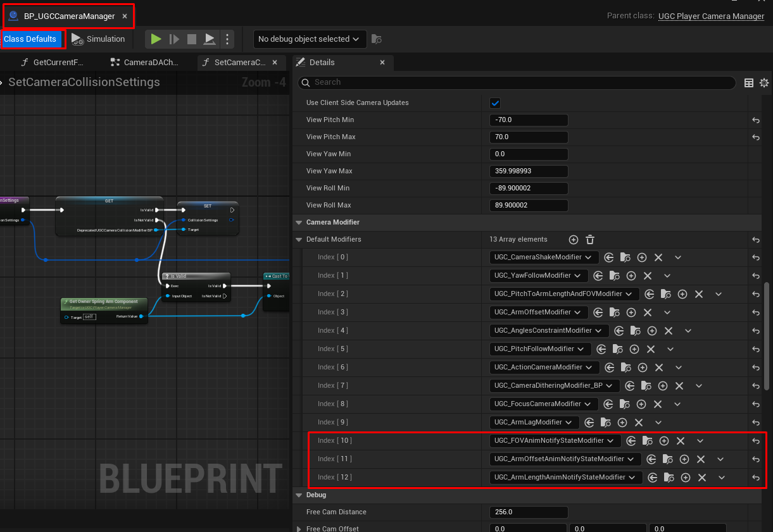This screenshot has width=773, height=532.
Task: Start Simulation from the toolbar
Action: pos(98,39)
